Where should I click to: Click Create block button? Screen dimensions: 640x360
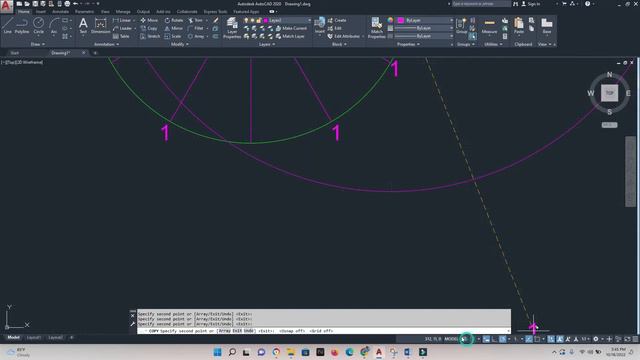[x=337, y=20]
